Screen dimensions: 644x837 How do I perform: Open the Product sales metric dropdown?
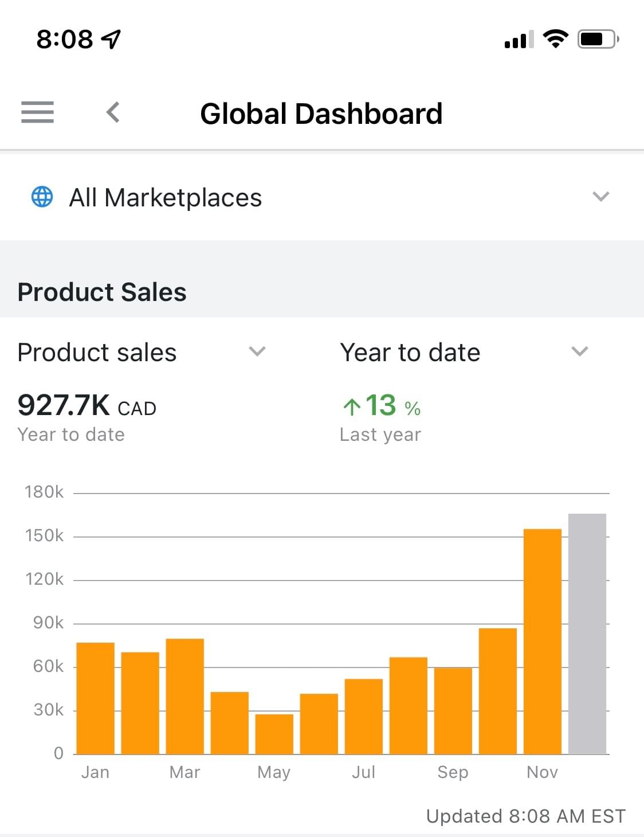[257, 351]
